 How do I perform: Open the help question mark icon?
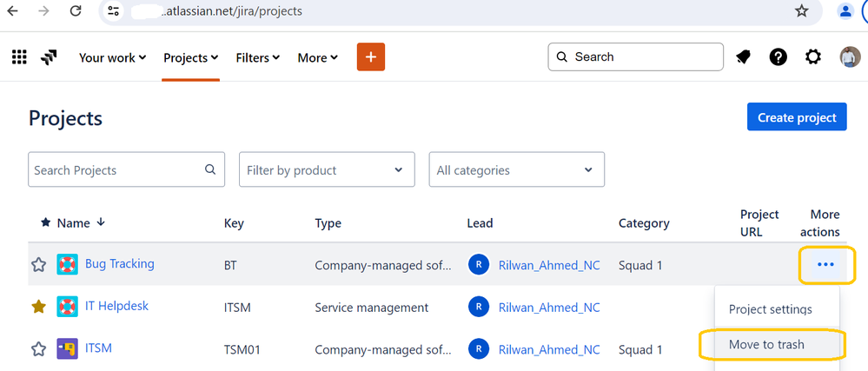point(779,57)
